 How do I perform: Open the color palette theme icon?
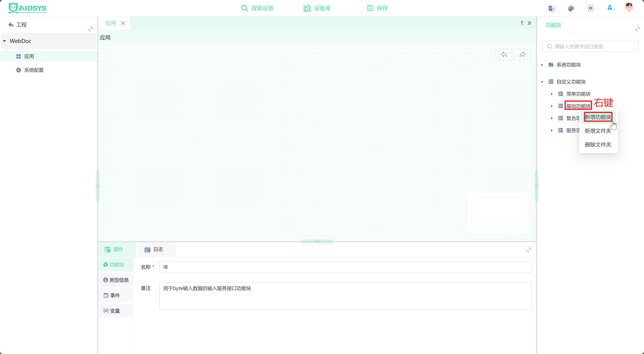click(x=571, y=9)
